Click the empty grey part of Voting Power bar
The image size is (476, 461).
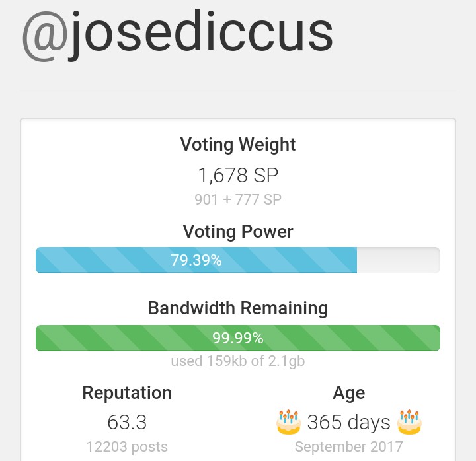398,260
